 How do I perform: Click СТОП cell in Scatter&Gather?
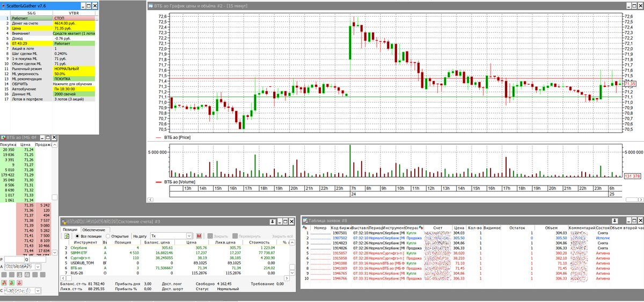tap(74, 18)
